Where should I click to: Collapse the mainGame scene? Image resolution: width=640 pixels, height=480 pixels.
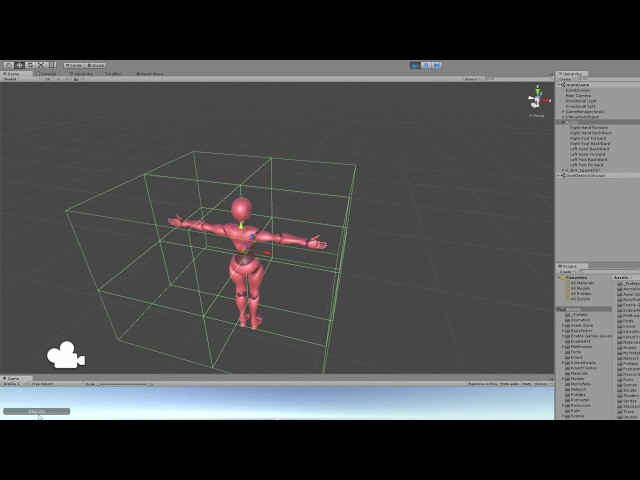tap(559, 85)
